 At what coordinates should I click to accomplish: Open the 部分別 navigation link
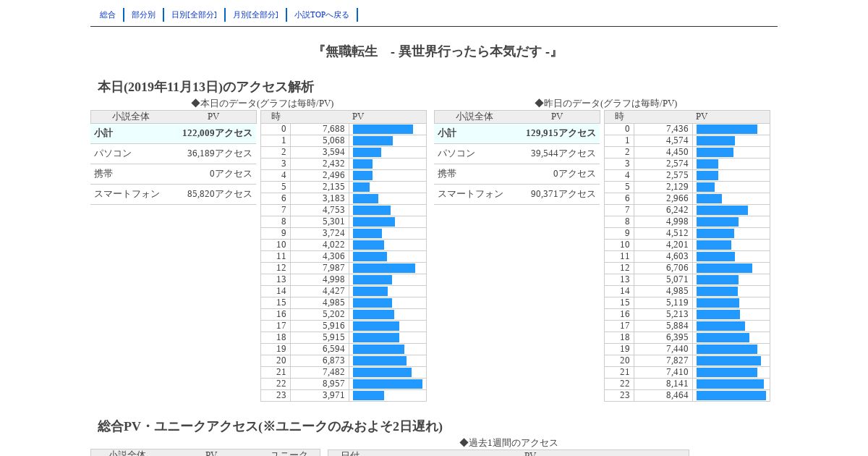tap(143, 14)
